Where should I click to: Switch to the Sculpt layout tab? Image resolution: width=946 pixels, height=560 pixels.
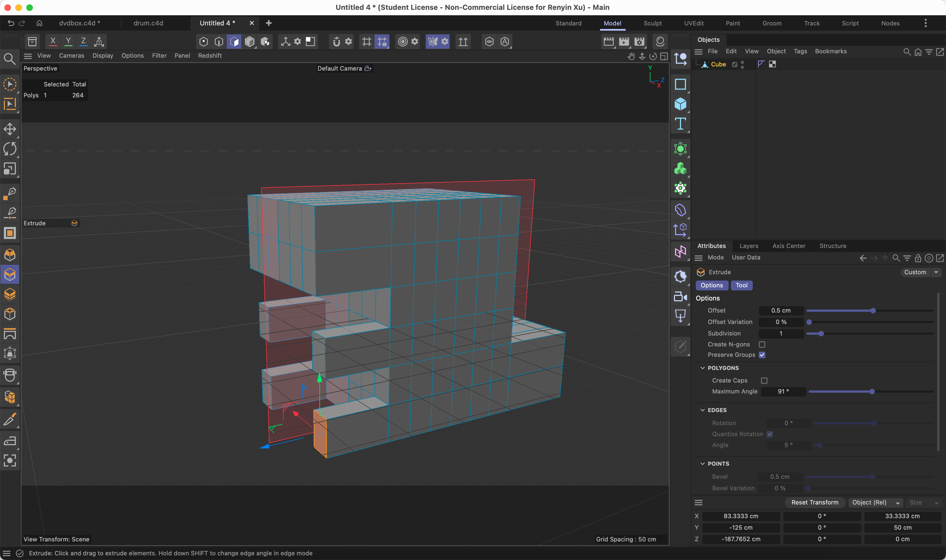click(652, 23)
